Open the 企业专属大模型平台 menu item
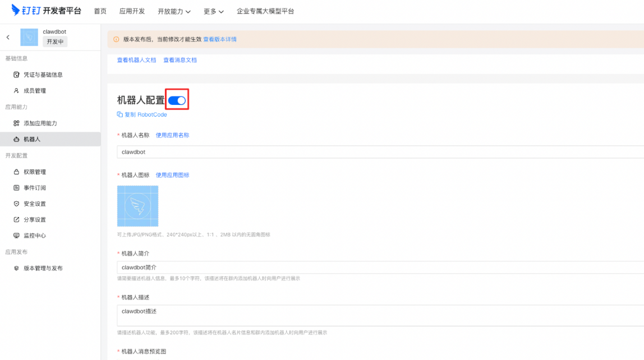Image resolution: width=644 pixels, height=360 pixels. [x=265, y=11]
